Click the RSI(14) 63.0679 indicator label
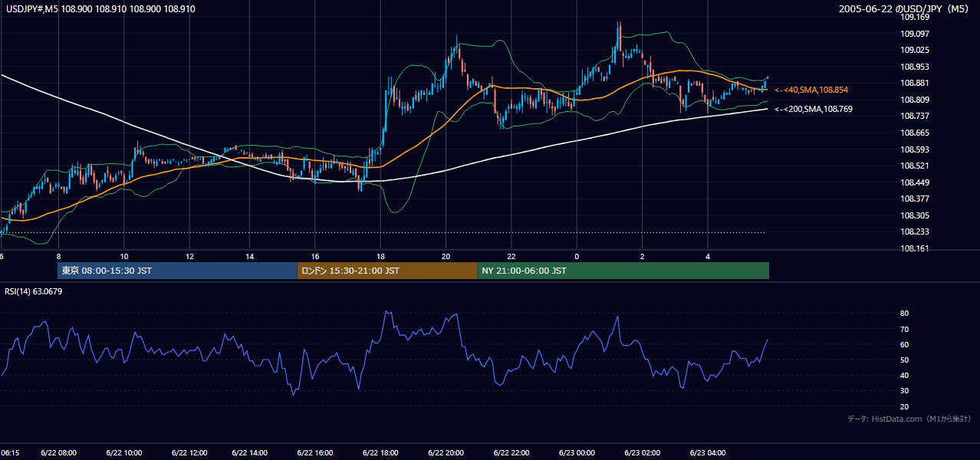The width and height of the screenshot is (980, 460). coord(33,291)
